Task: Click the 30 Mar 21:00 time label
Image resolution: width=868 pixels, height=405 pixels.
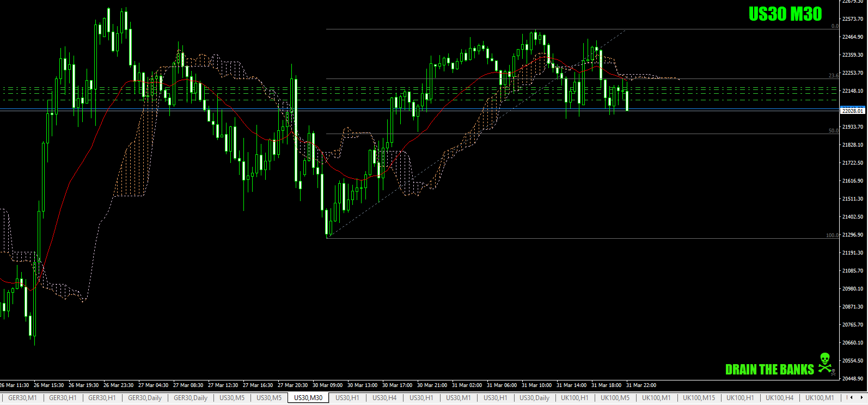Action: (432, 385)
